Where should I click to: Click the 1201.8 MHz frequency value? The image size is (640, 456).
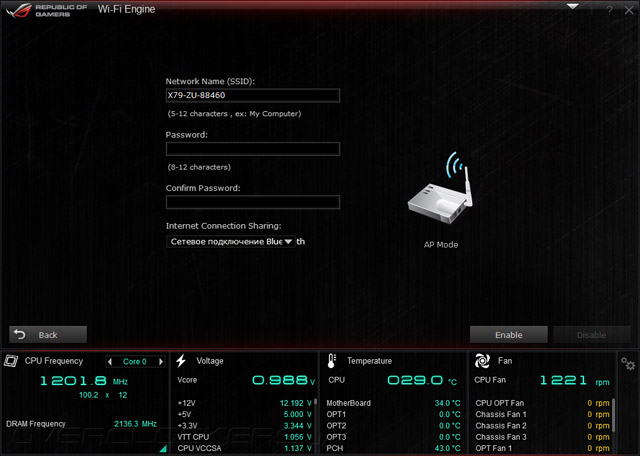[84, 381]
